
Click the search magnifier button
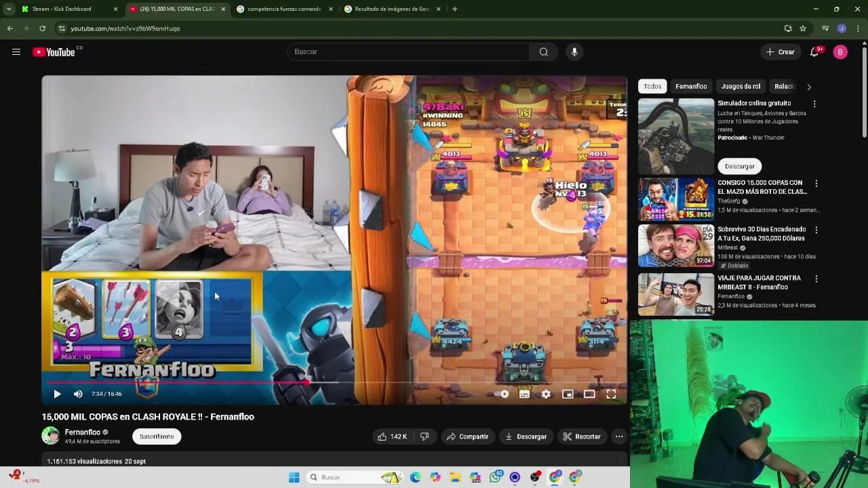[x=543, y=52]
